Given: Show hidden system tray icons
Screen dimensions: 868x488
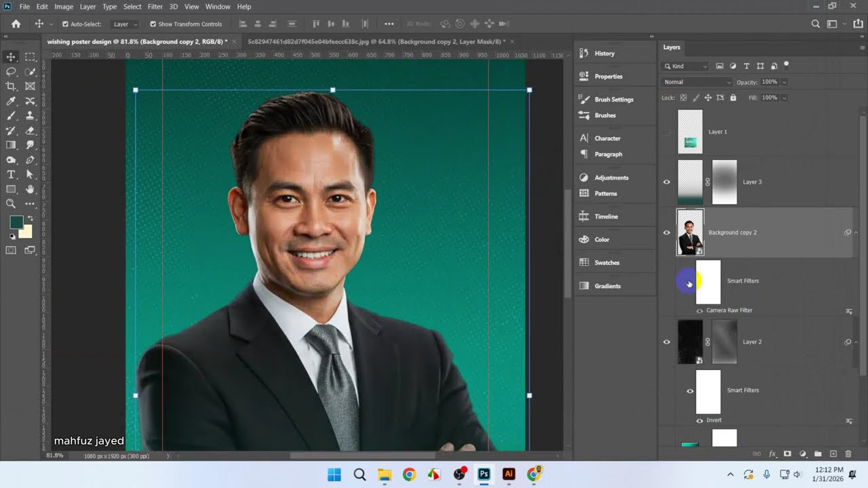Looking at the screenshot, I should tap(730, 474).
